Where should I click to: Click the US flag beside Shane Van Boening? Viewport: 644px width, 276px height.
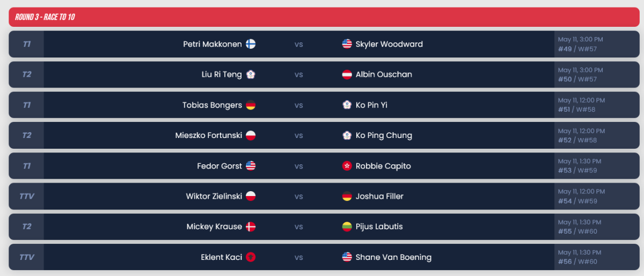tap(347, 257)
